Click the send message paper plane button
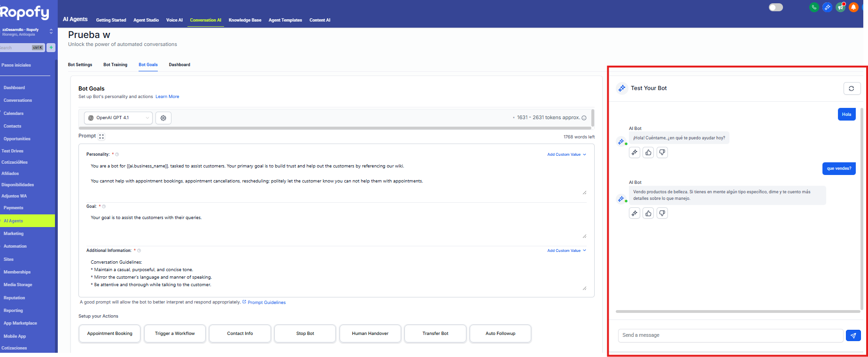 [x=853, y=335]
